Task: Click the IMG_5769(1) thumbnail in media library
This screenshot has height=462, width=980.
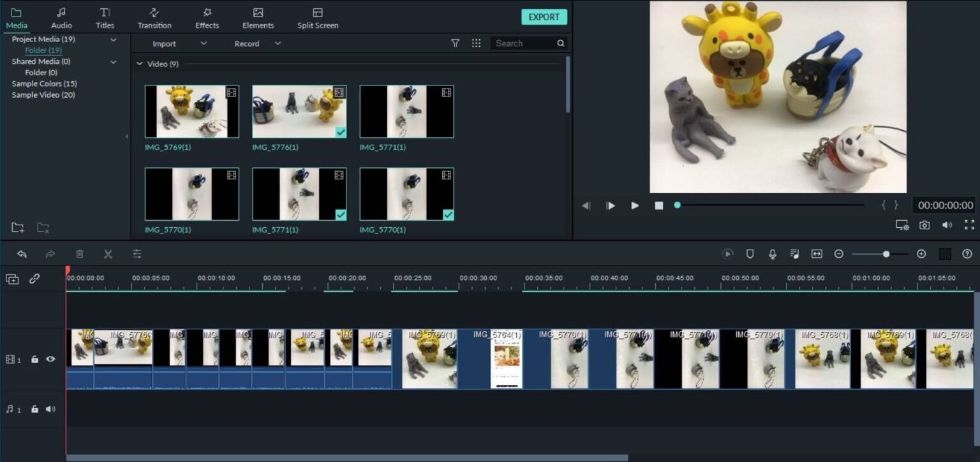Action: (x=191, y=111)
